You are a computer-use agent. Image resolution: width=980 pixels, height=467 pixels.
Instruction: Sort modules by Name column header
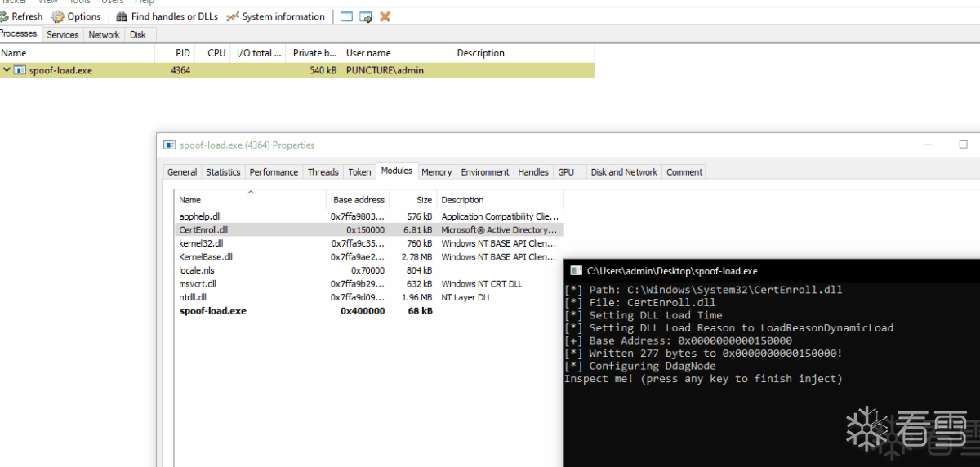coord(250,199)
